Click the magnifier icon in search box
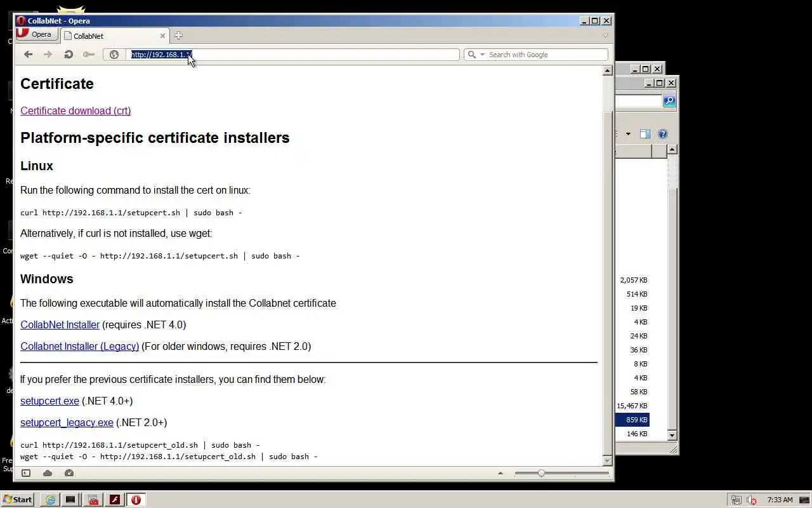Viewport: 812px width, 508px height. (x=471, y=55)
